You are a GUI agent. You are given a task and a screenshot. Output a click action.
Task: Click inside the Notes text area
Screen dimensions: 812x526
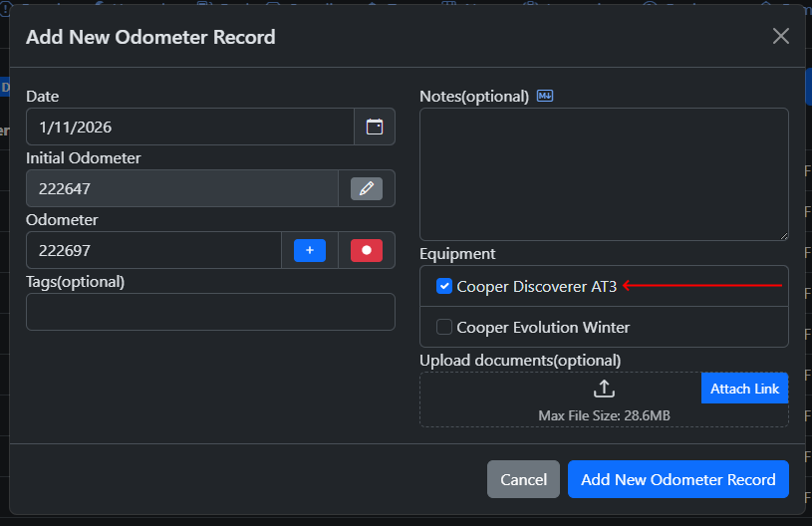pyautogui.click(x=604, y=174)
